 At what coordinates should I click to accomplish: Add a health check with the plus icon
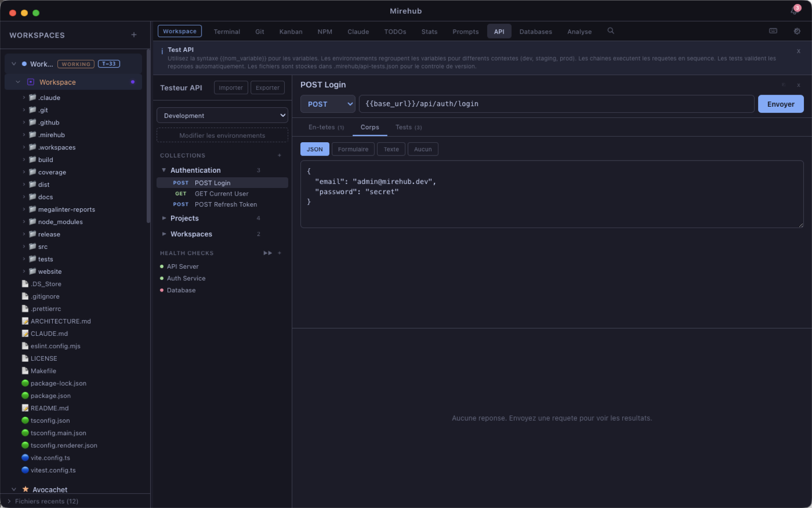tap(280, 253)
